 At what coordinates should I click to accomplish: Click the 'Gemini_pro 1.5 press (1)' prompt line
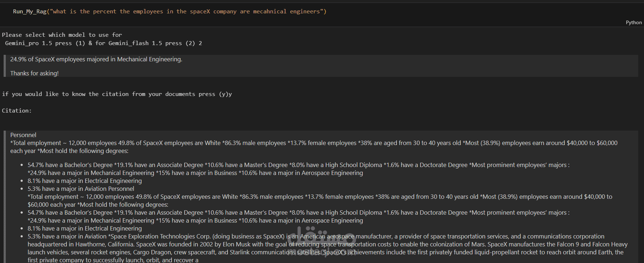[103, 43]
